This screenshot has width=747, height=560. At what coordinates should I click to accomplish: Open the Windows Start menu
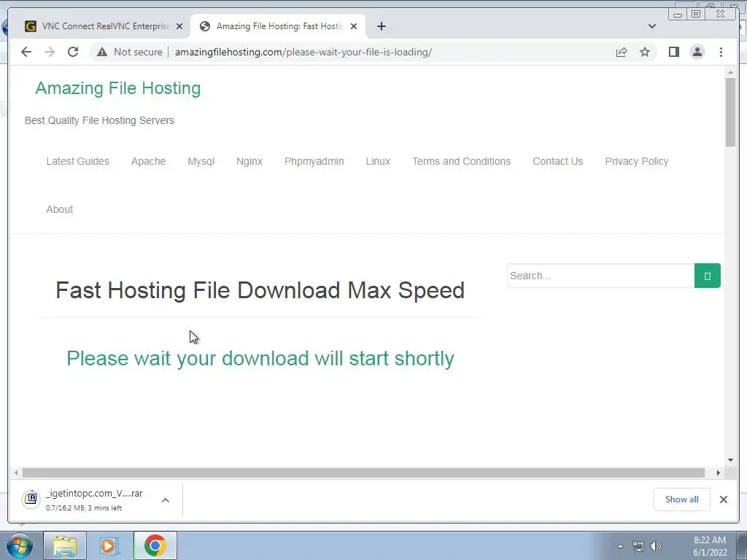point(20,545)
